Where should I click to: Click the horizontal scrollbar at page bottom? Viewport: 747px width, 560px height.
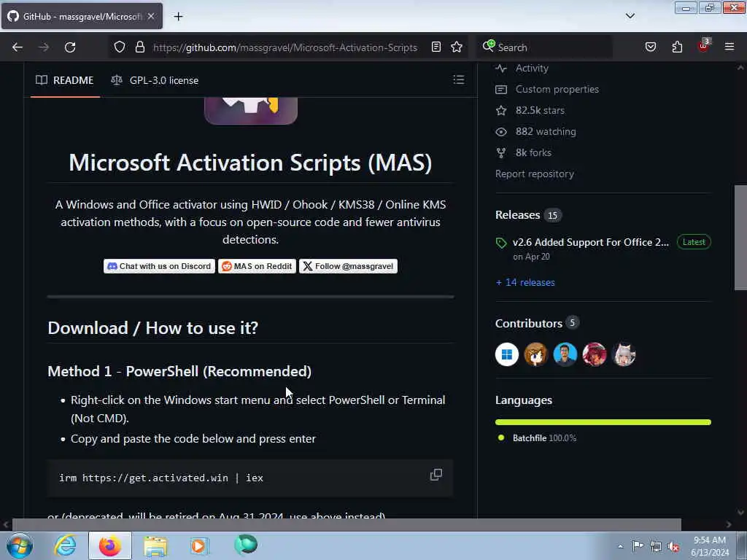(x=347, y=524)
